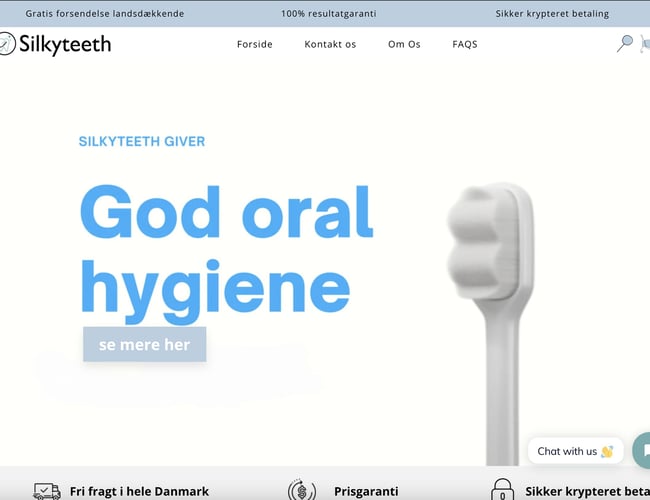Go to Forside page
Screen dimensions: 650x500
click(x=255, y=44)
